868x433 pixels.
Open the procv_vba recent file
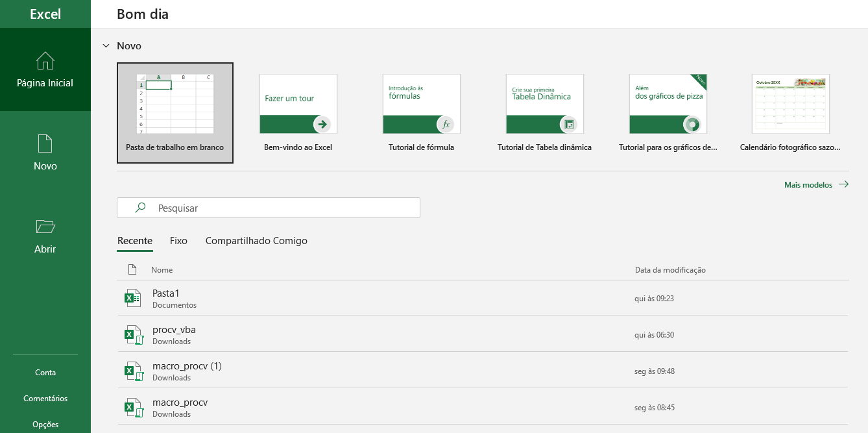[483, 335]
